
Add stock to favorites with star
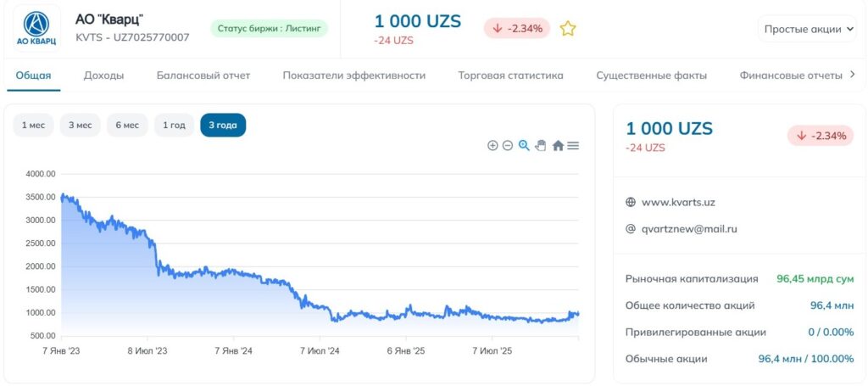pyautogui.click(x=568, y=29)
